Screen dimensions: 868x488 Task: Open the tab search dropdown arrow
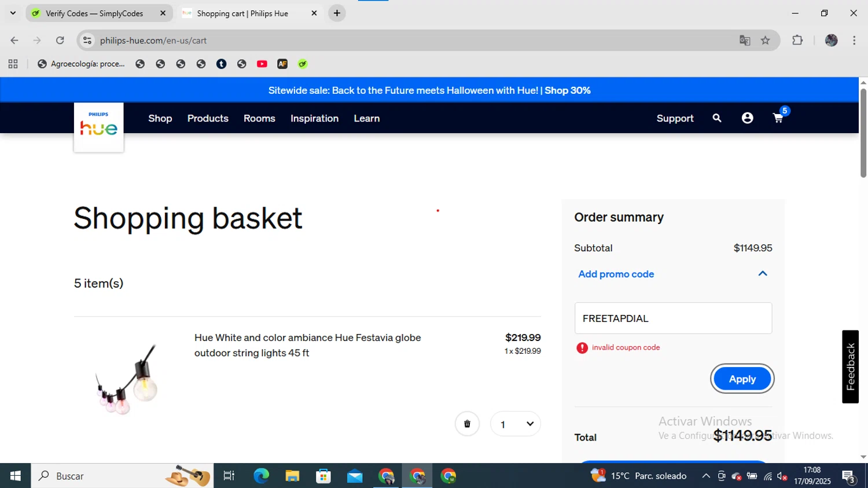click(13, 13)
